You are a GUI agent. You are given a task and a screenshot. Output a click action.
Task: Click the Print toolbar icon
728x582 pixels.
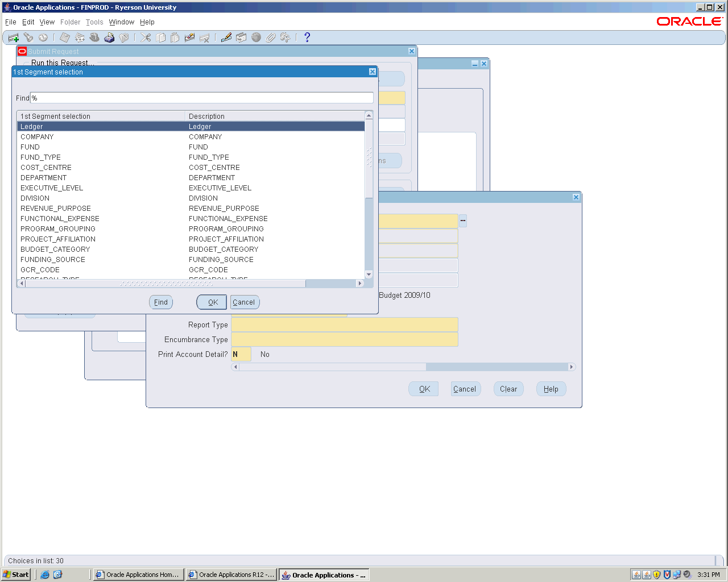coord(109,38)
